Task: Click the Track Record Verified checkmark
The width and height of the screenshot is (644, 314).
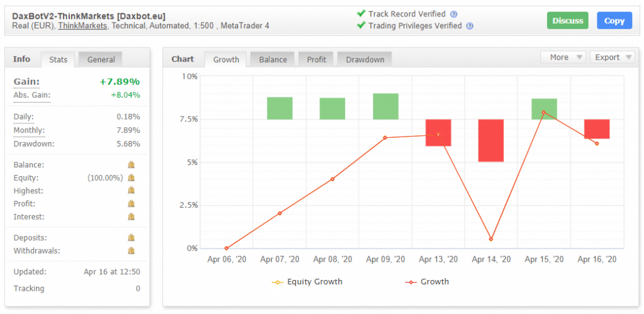Action: 361,14
